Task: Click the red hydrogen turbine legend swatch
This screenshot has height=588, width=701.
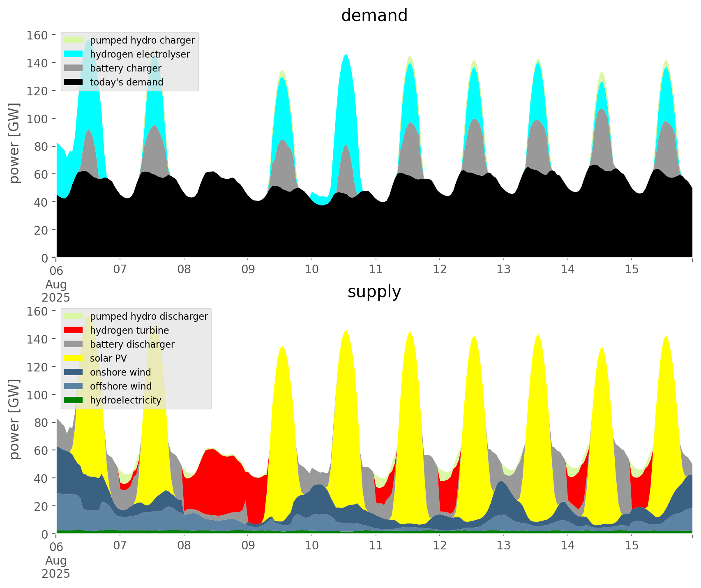Action: click(74, 330)
